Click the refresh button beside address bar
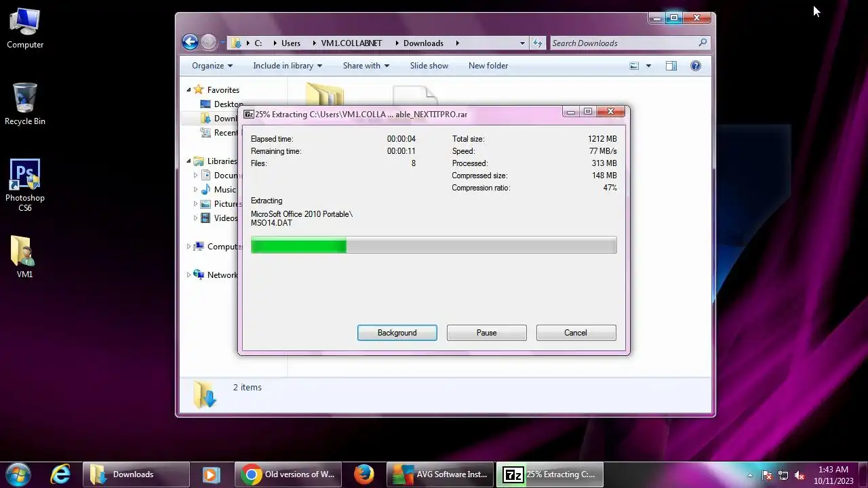868x488 pixels. (538, 43)
